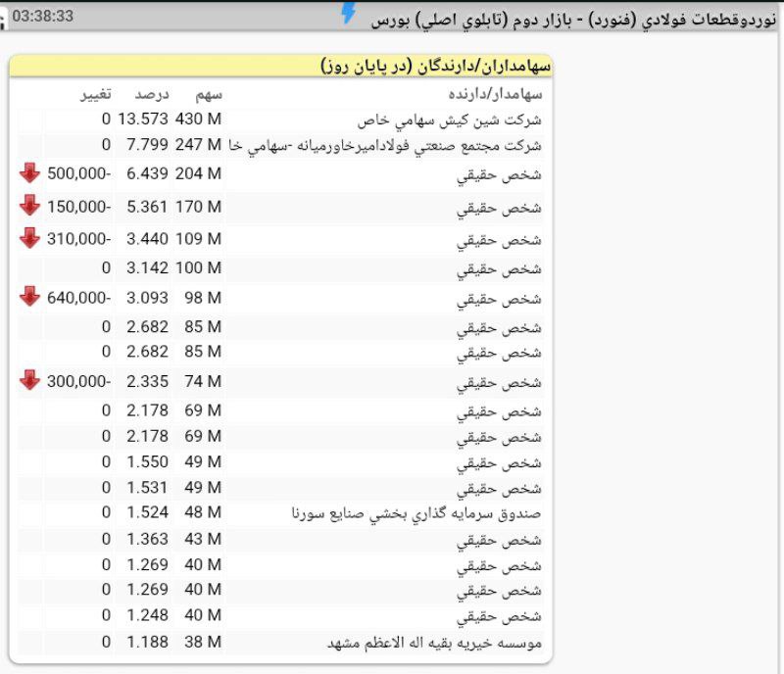
Task: Click the 430 M share value cell
Action: click(x=199, y=120)
